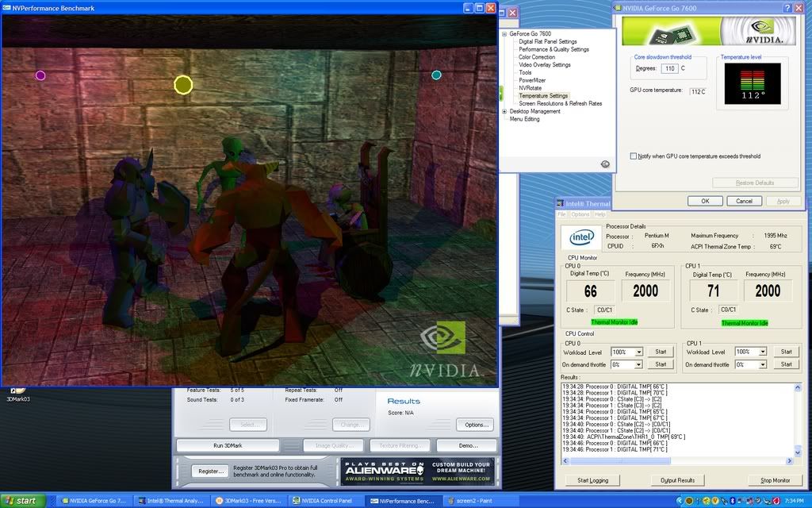Select Tools in the NVIDIA tree
Viewport: 812px width, 508px height.
(x=525, y=72)
